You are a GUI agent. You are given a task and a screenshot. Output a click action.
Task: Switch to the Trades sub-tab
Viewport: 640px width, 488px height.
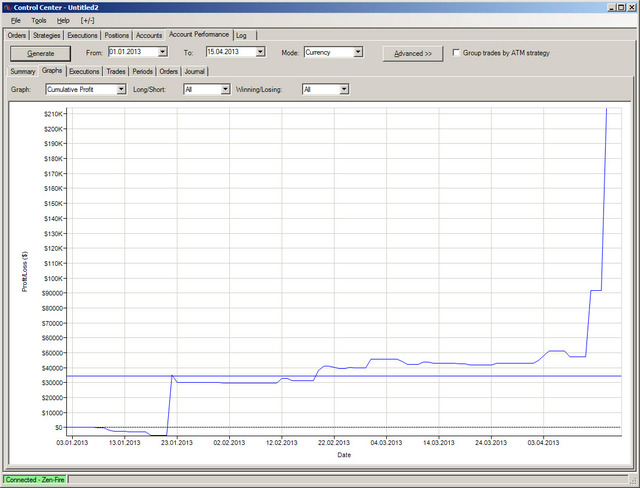point(116,71)
